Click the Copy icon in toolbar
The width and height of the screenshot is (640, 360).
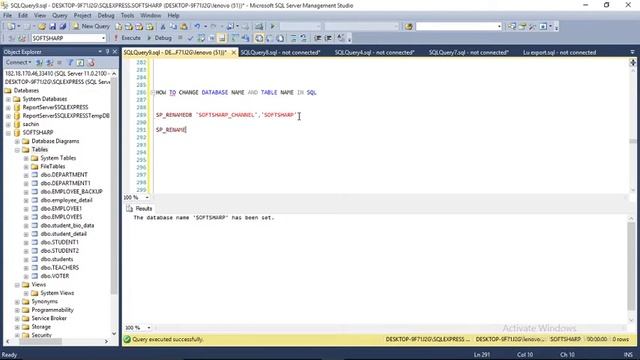tap(173, 27)
